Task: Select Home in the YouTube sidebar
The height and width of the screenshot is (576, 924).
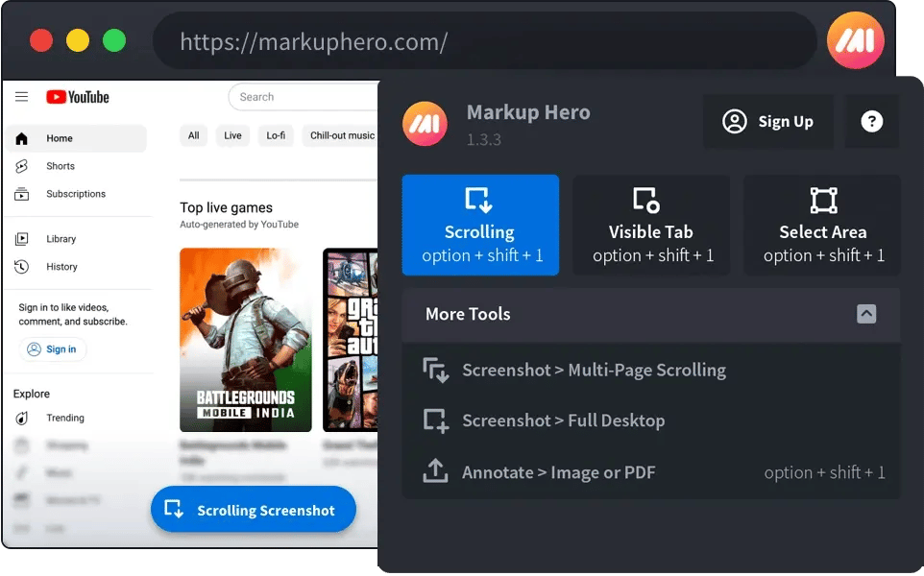Action: coord(58,137)
